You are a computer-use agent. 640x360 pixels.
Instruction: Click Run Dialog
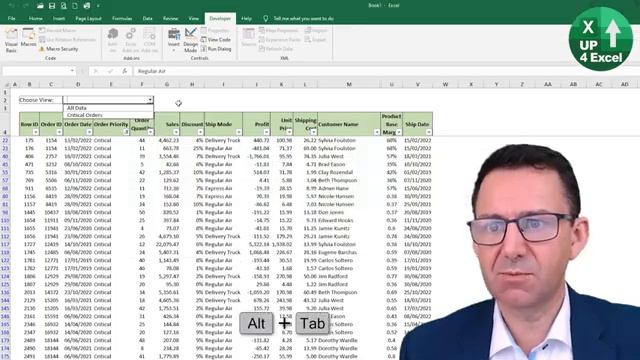(x=216, y=49)
